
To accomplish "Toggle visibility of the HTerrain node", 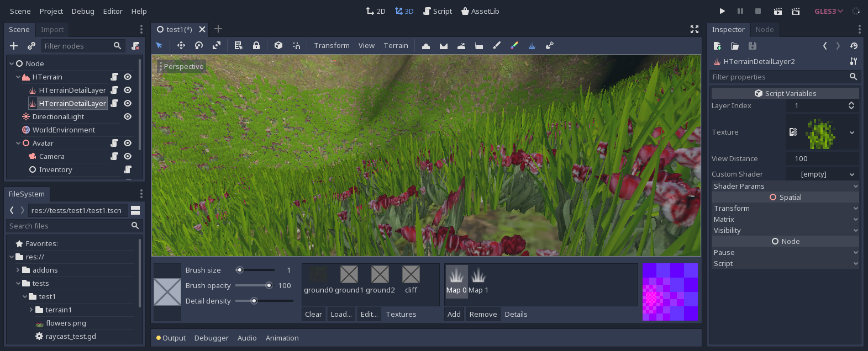I will pos(128,77).
